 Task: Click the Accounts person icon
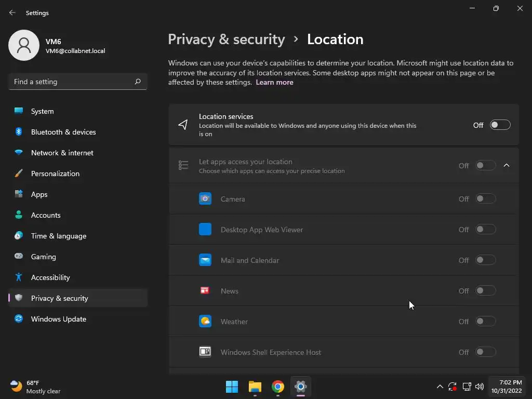[x=19, y=215]
